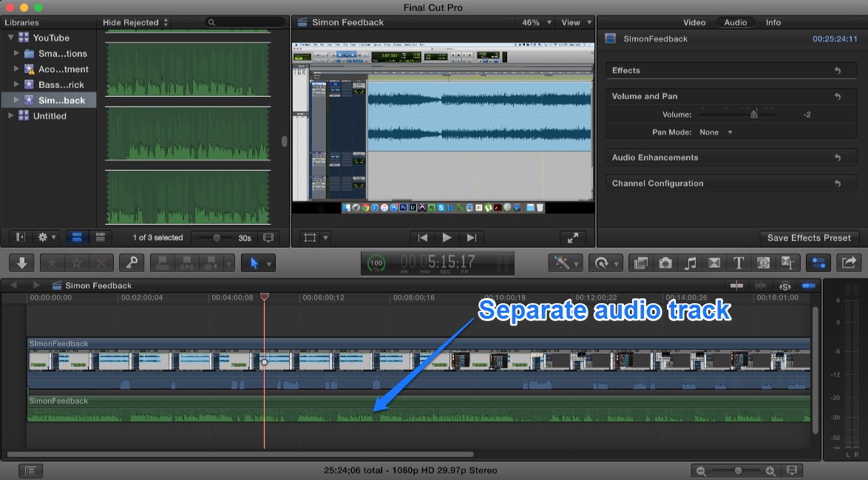Screen dimensions: 868x480
Task: Open the browser action gear menu
Action: (x=46, y=237)
